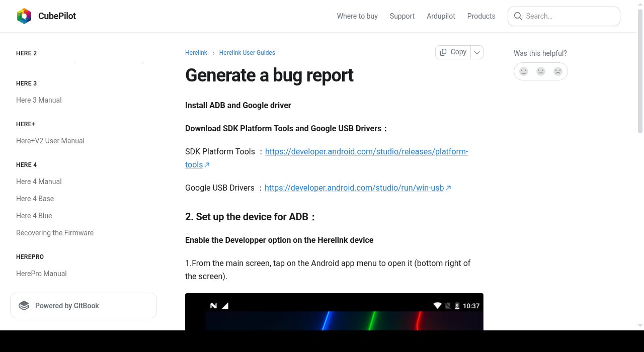Go to Herelink User Guides breadcrumb
This screenshot has height=352, width=644.
247,53
